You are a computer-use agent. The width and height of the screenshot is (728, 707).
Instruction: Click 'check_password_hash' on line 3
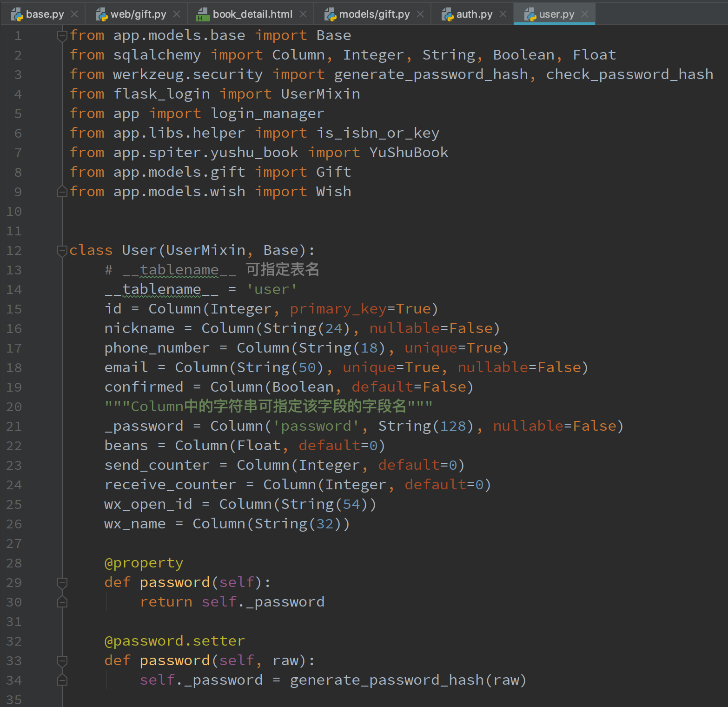629,74
